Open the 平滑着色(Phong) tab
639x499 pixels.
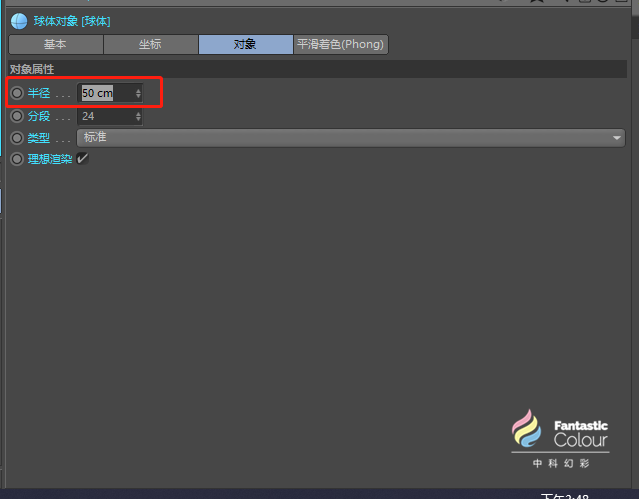[341, 44]
